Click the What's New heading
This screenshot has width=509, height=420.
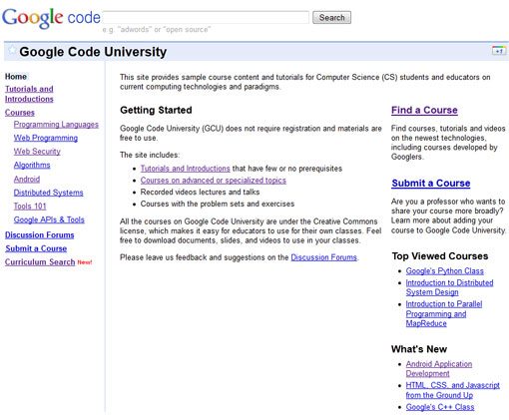(419, 349)
